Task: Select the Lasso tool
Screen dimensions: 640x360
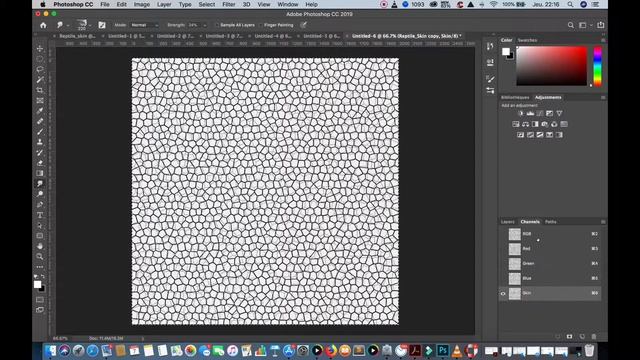Action: pos(40,69)
